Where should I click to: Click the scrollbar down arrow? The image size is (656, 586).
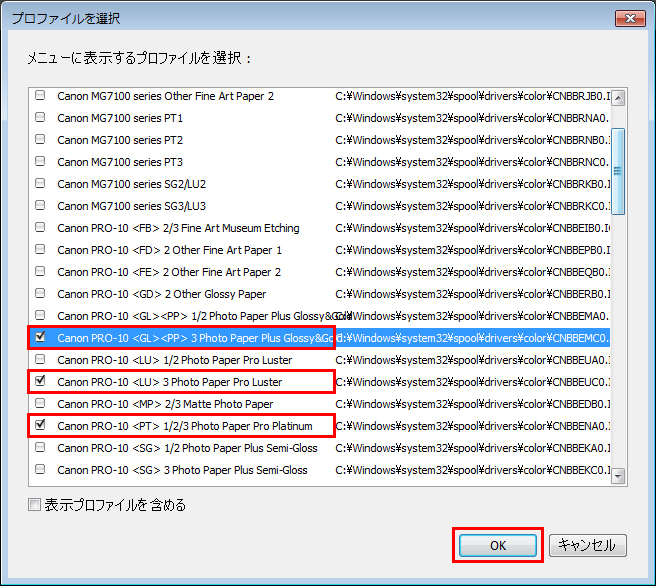pyautogui.click(x=618, y=476)
